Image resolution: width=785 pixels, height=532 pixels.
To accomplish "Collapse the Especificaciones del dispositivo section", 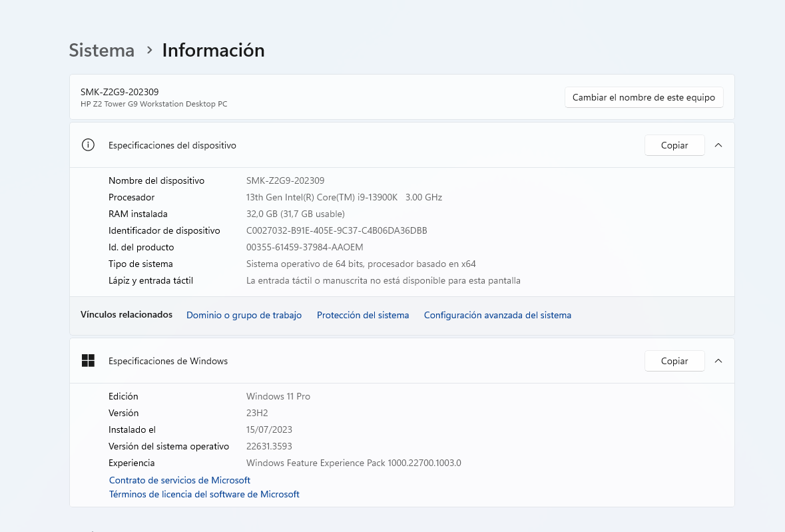I will click(718, 145).
